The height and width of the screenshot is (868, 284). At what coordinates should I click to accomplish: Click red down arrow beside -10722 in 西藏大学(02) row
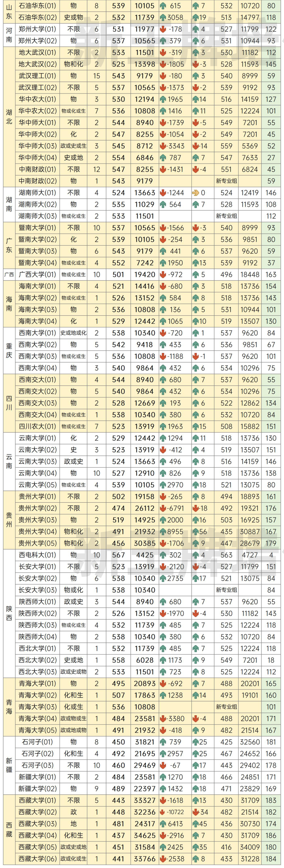coord(163,812)
